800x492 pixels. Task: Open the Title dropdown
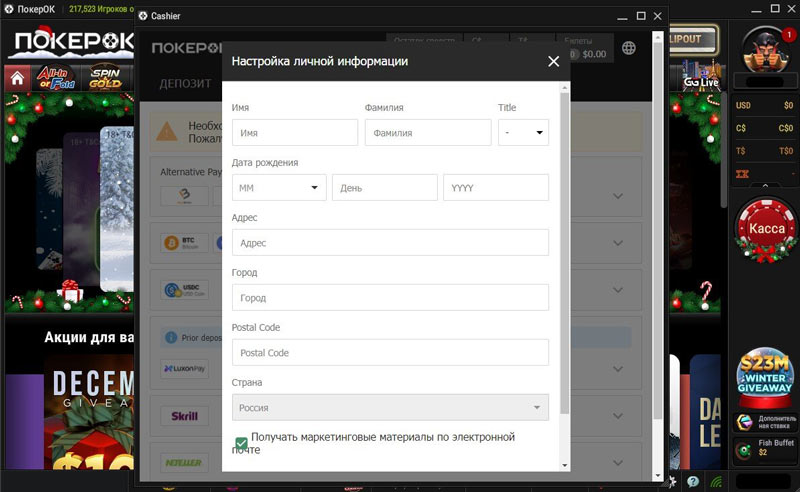[522, 132]
